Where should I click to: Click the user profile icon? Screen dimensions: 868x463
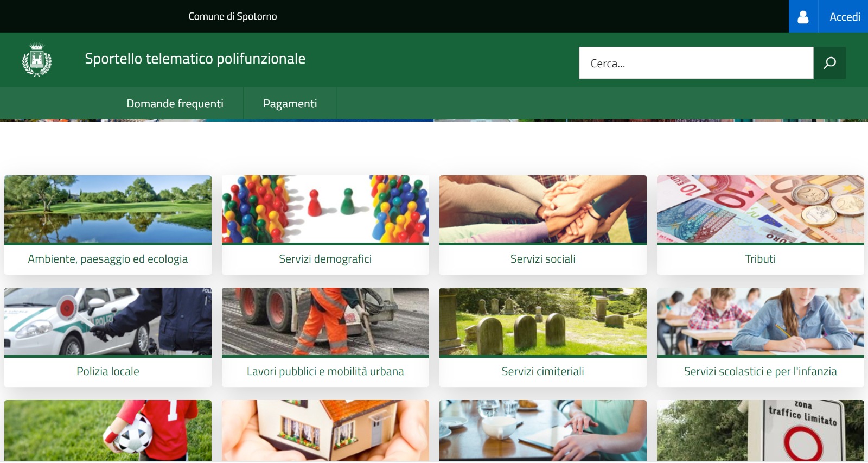803,17
